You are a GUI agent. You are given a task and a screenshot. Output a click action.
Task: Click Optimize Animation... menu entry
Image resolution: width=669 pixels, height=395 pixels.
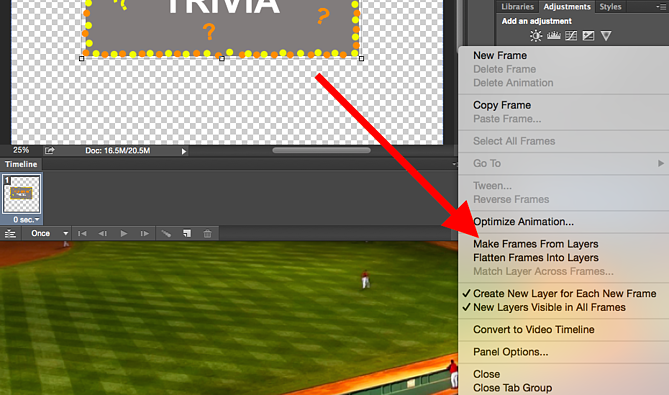(x=523, y=222)
